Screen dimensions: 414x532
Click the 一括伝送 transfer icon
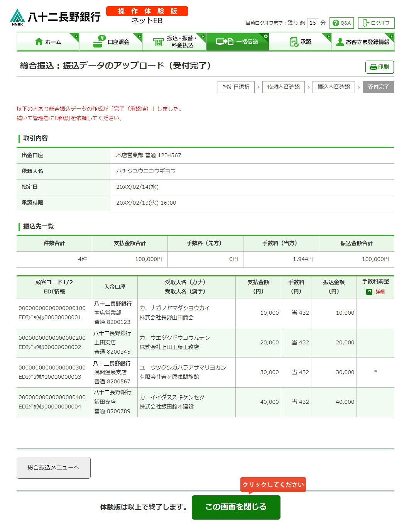[x=225, y=42]
